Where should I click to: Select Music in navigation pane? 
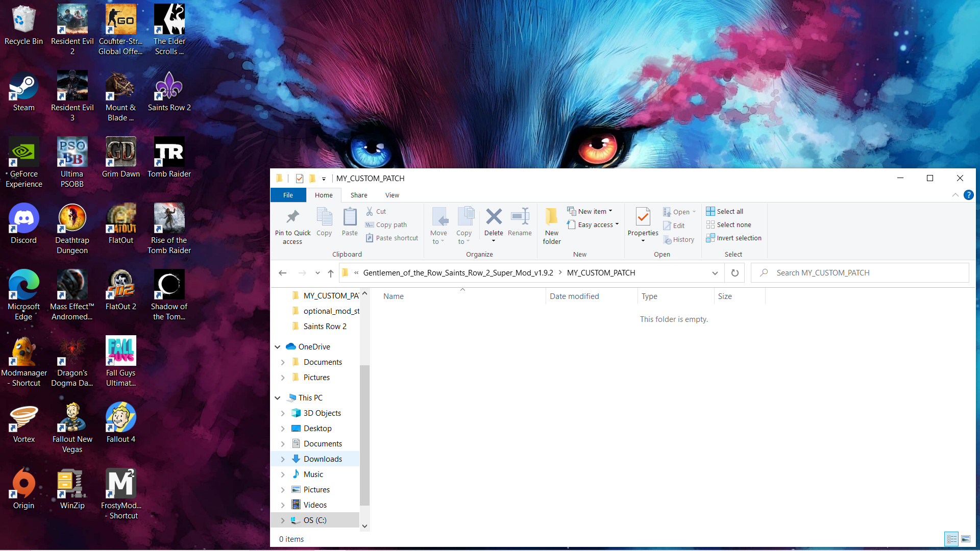tap(313, 474)
